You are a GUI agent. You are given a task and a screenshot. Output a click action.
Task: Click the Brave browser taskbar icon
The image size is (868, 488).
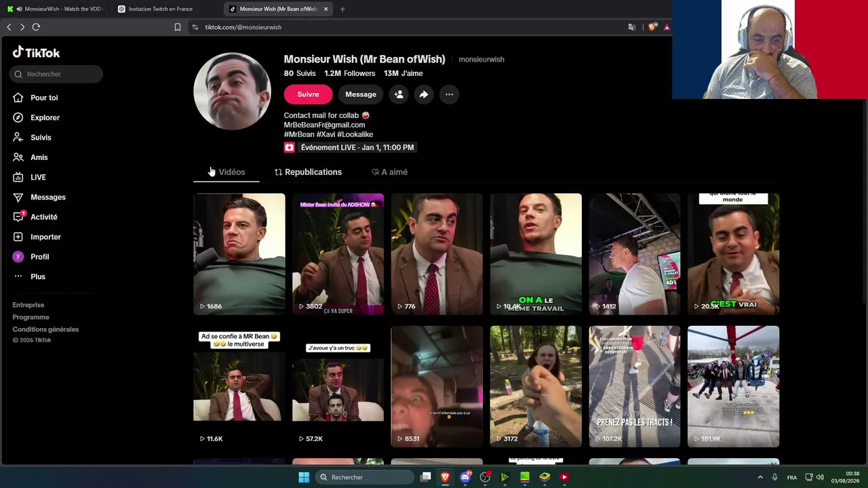click(x=446, y=477)
